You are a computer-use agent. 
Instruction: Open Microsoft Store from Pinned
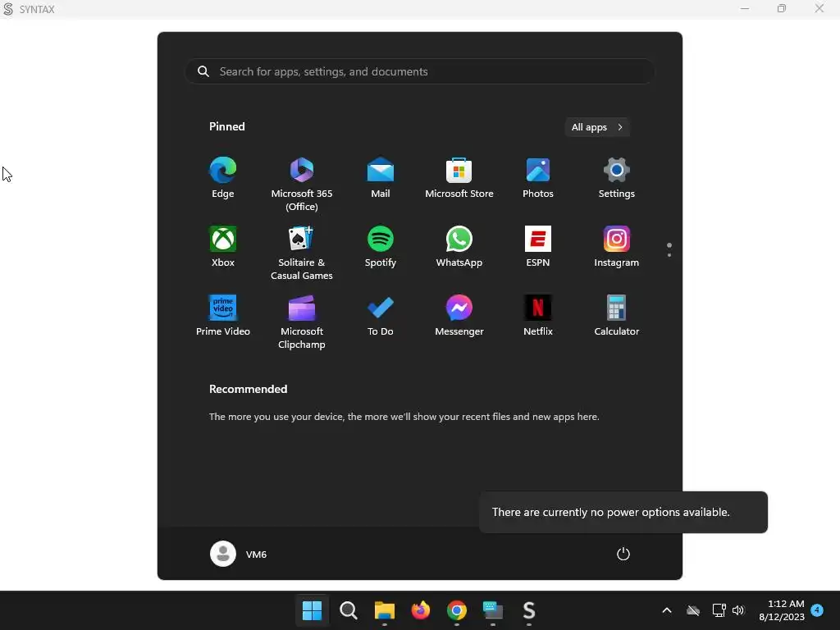pos(459,178)
